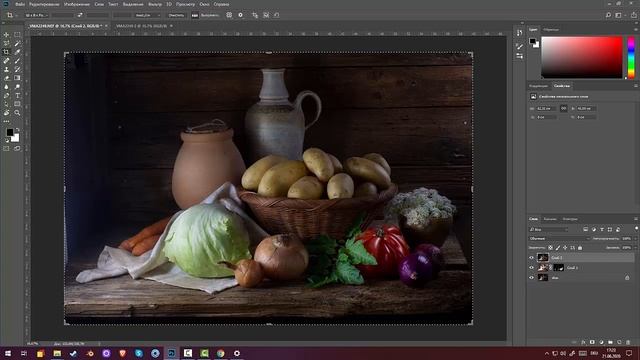
Task: Toggle lock position in Layers panel
Action: [565, 248]
